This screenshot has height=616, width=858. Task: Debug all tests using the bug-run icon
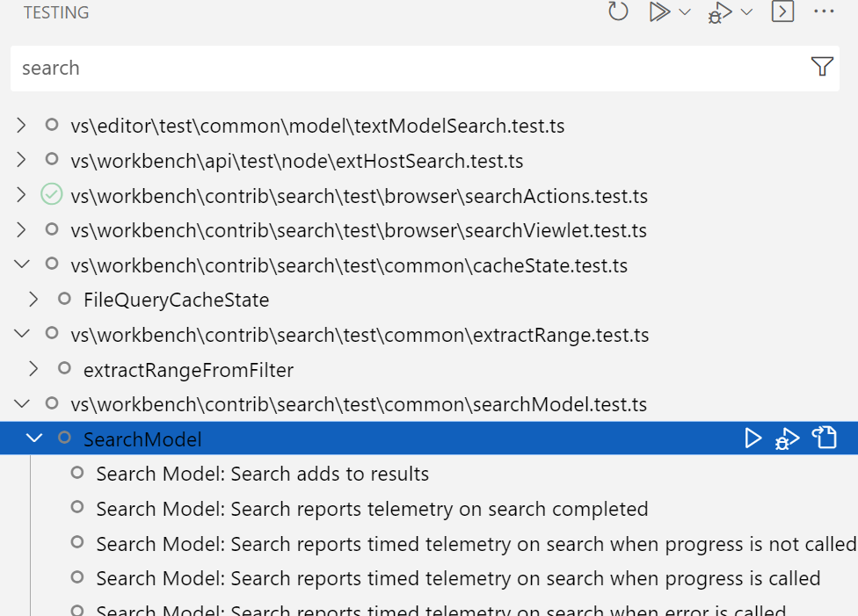point(721,12)
